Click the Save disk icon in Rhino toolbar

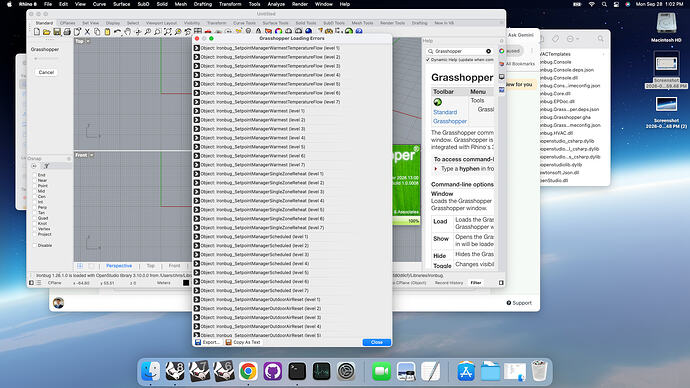(x=57, y=32)
